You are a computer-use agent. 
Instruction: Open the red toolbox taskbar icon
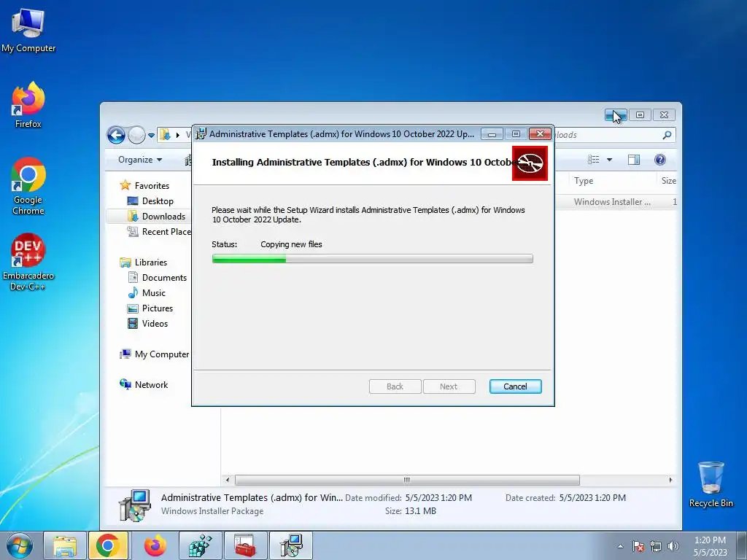(245, 545)
